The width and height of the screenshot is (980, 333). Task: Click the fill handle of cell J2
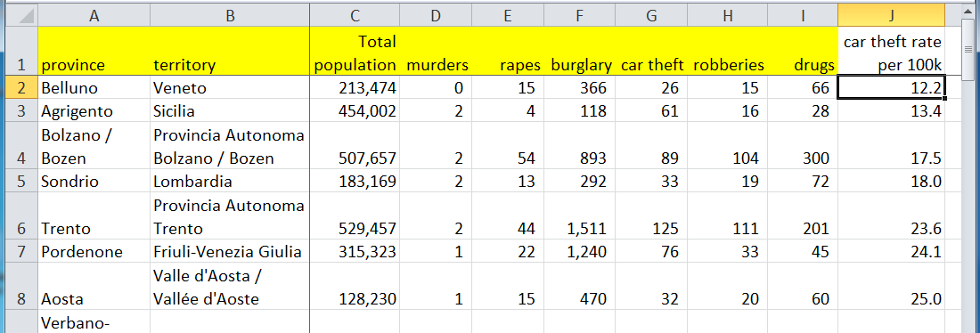[943, 98]
